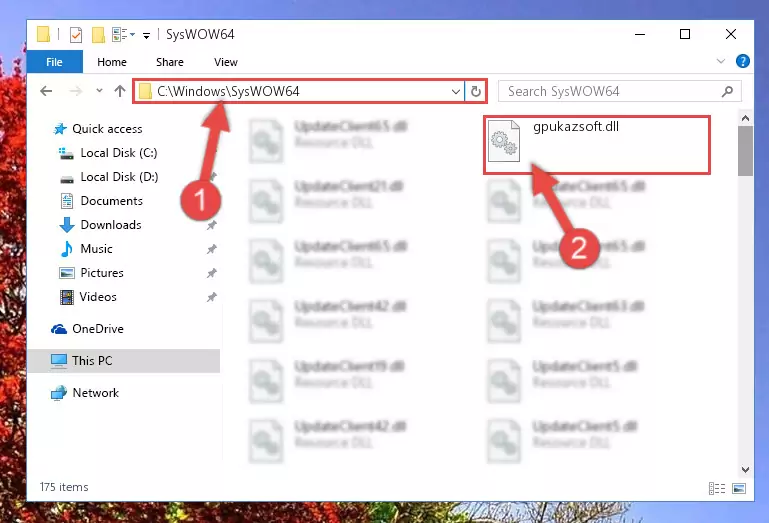Click the gpukazsoft.dll gear file icon
This screenshot has width=769, height=523.
pyautogui.click(x=504, y=141)
